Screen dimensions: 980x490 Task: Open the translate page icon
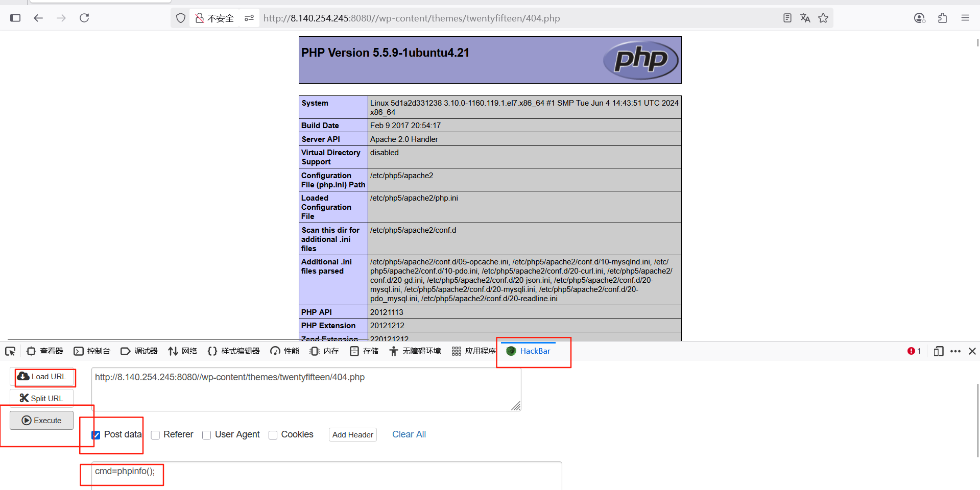(x=805, y=18)
